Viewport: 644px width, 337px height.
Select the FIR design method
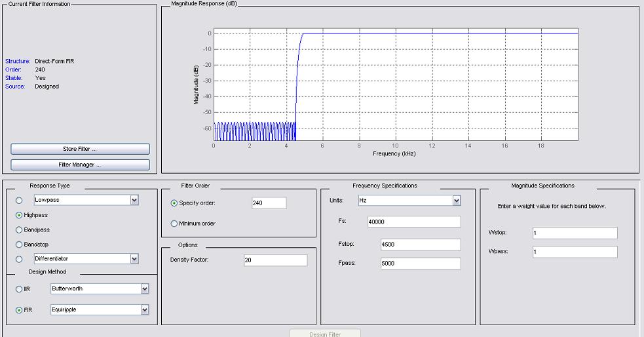pyautogui.click(x=19, y=310)
